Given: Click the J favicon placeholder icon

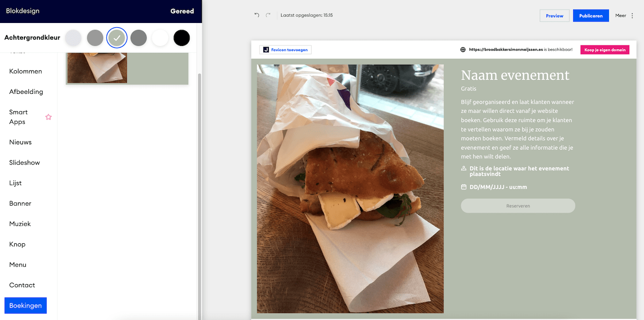Looking at the screenshot, I should point(266,50).
